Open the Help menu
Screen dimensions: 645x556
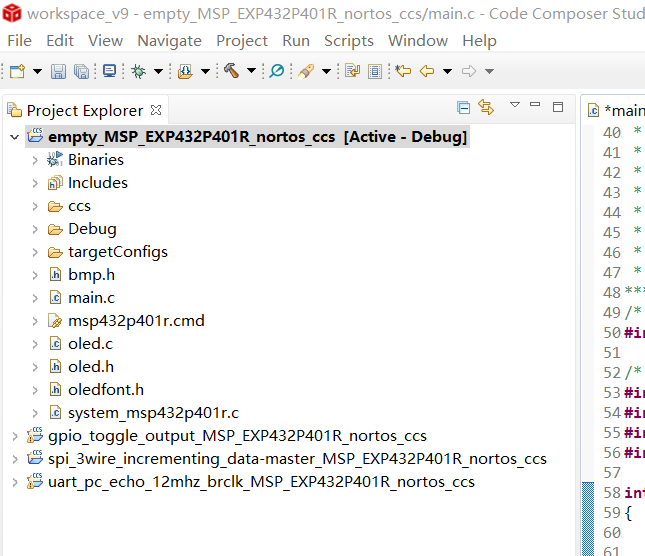point(479,41)
